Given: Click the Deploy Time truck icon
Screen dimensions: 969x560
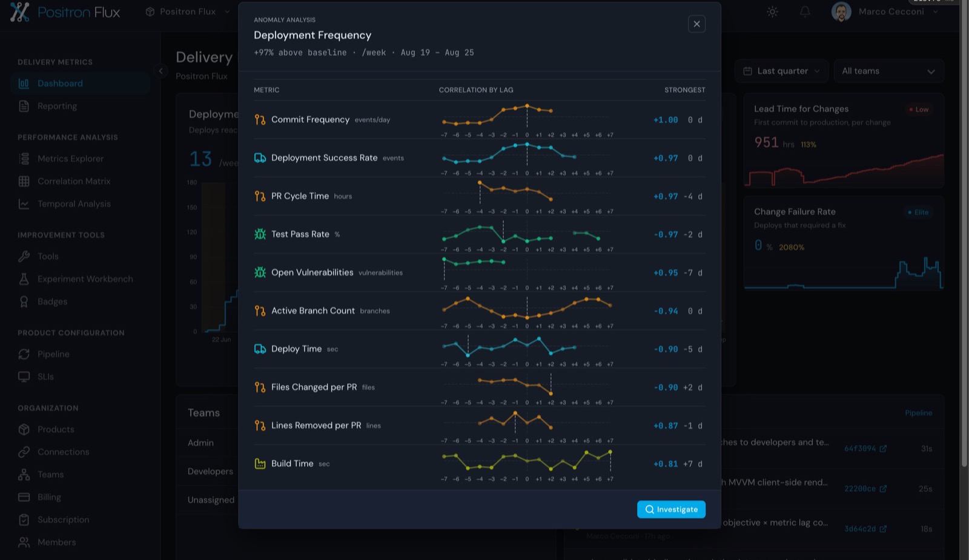Looking at the screenshot, I should pos(260,349).
